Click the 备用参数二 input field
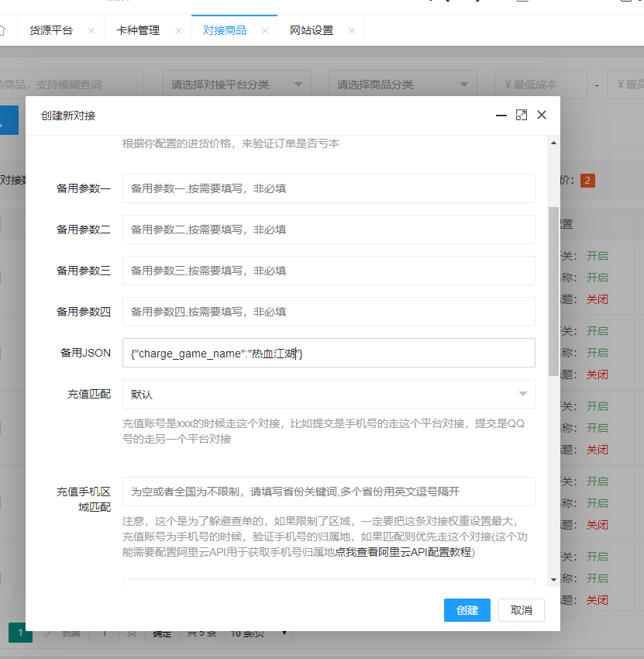This screenshot has height=659, width=644. click(x=329, y=229)
